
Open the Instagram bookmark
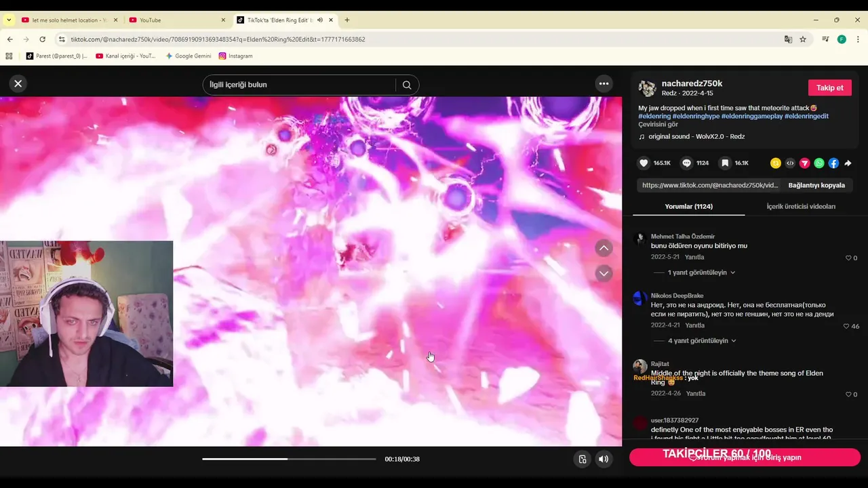pyautogui.click(x=236, y=56)
